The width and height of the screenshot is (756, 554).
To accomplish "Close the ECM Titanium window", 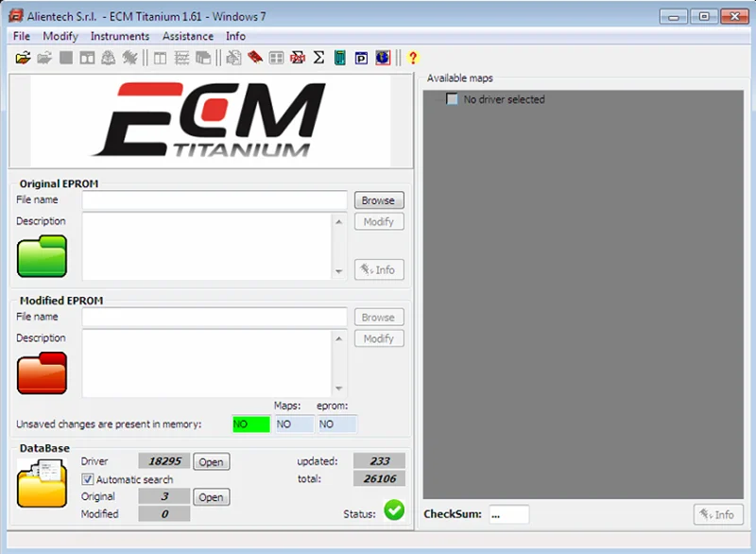I will click(x=734, y=16).
